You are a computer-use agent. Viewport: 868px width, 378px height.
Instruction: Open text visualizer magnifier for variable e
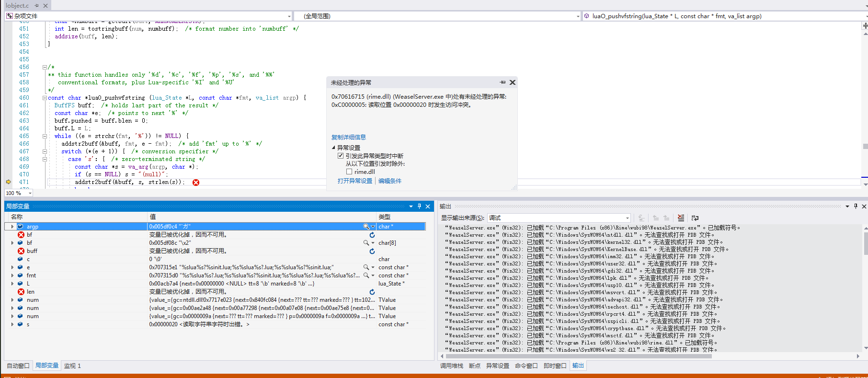(x=366, y=267)
